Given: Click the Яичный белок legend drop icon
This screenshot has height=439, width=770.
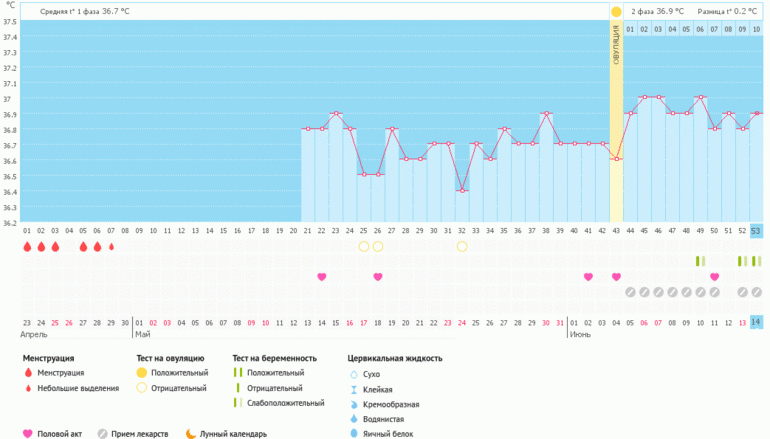Looking at the screenshot, I should 354,434.
